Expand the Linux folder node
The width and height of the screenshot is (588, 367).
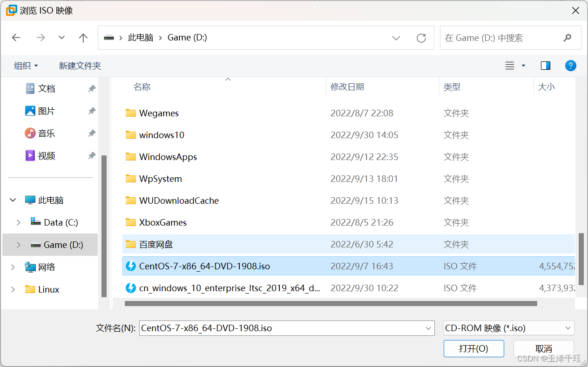[x=13, y=289]
